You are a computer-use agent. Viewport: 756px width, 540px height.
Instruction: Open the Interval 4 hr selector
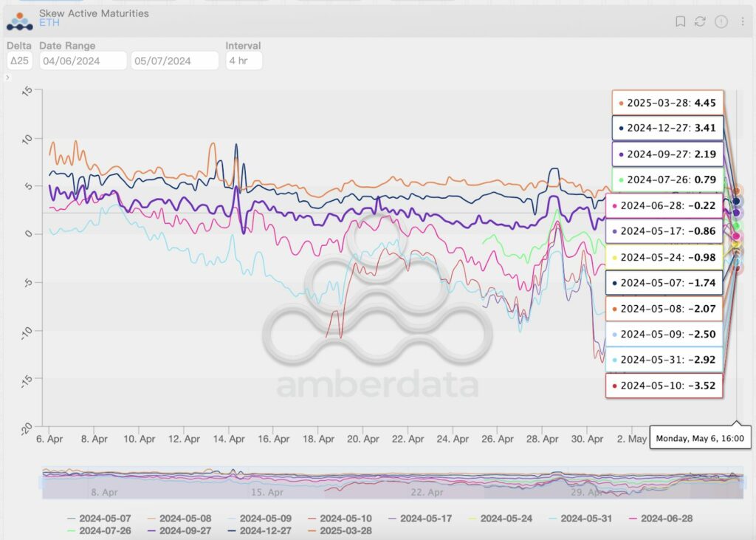[x=244, y=61]
